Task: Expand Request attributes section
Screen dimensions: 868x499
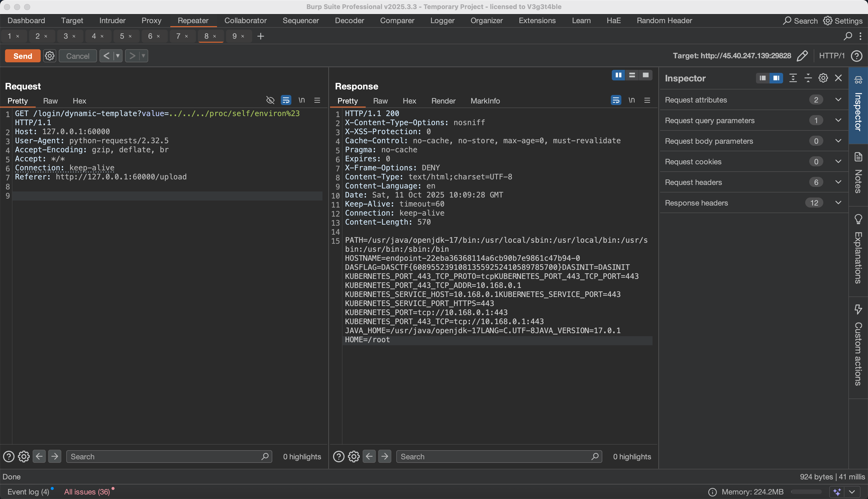Action: click(x=838, y=100)
